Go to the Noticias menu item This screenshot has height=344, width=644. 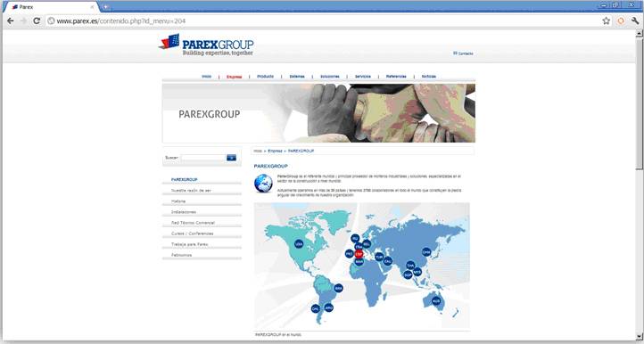click(x=429, y=77)
